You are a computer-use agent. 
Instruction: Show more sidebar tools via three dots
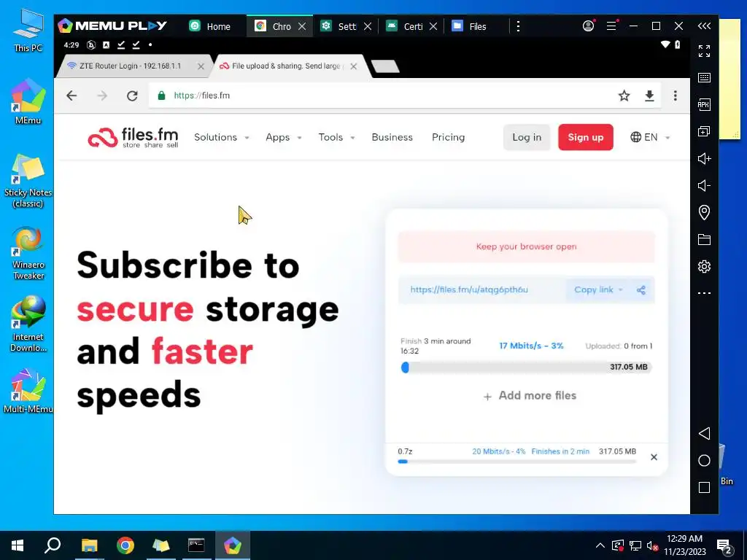click(704, 293)
